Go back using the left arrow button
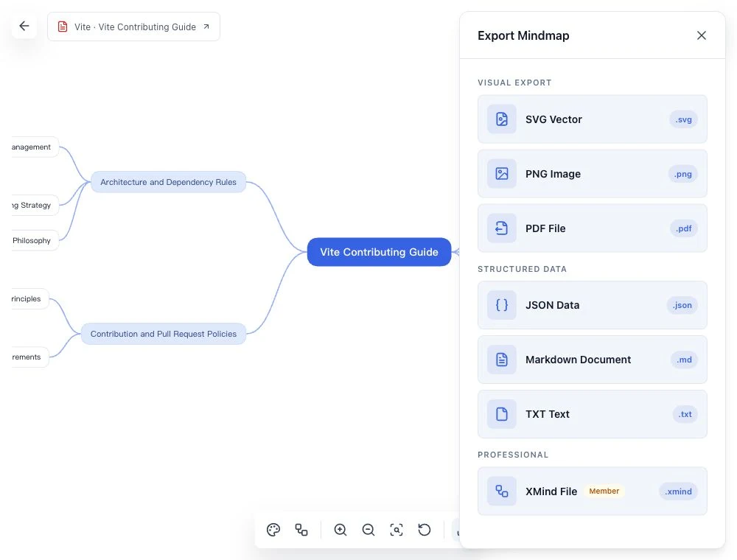737x560 pixels. coord(24,27)
